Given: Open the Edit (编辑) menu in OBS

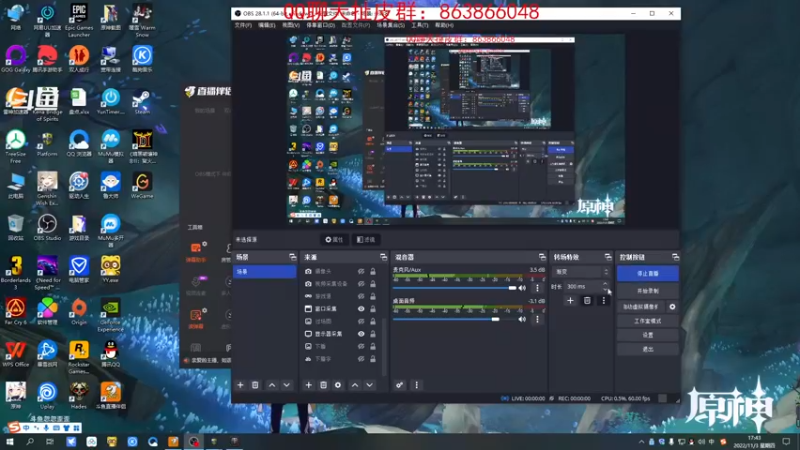Looking at the screenshot, I should tap(266, 25).
